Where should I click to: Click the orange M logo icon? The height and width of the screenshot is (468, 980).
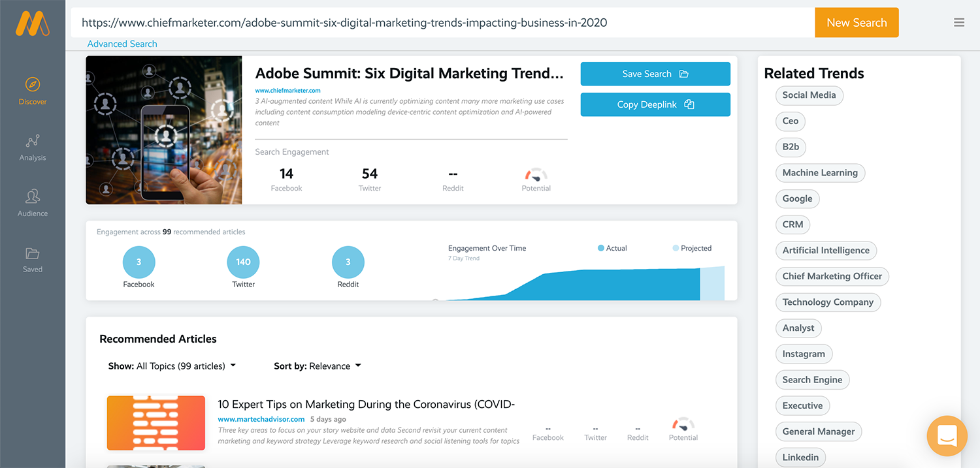pyautogui.click(x=33, y=23)
